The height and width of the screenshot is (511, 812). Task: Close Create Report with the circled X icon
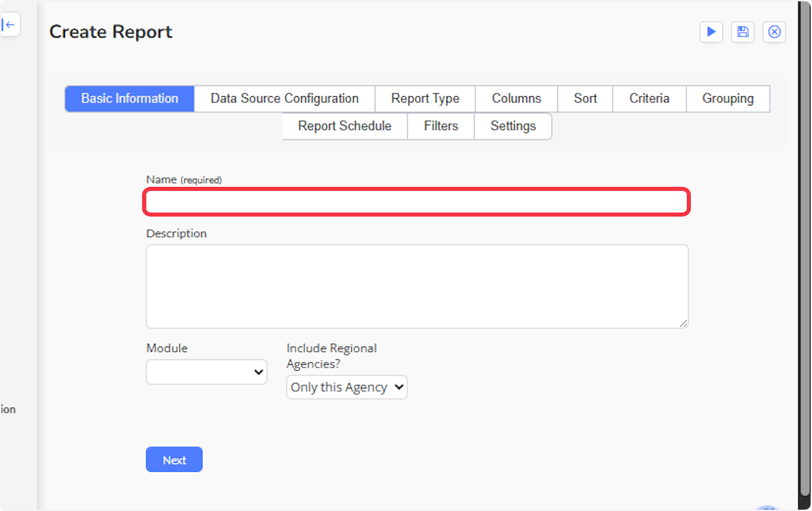[x=775, y=32]
